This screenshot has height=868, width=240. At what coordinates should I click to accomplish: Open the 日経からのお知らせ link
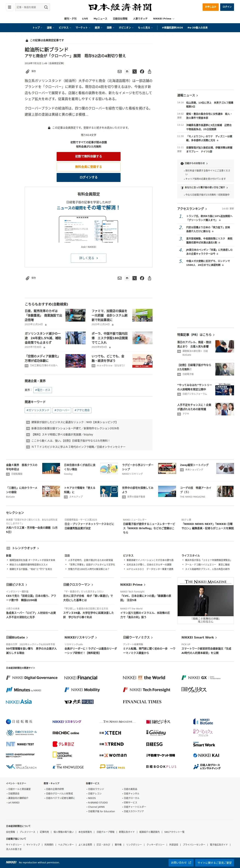click(x=195, y=163)
